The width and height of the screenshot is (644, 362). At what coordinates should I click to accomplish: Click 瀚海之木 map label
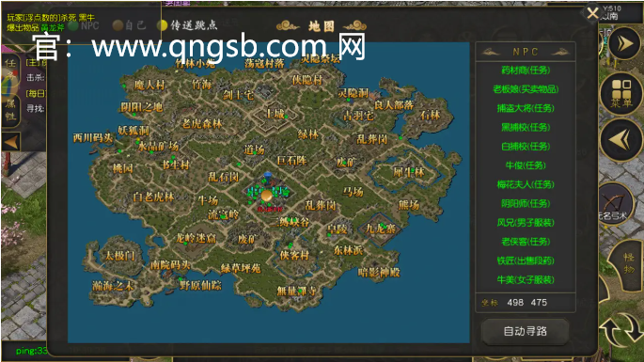pos(113,286)
